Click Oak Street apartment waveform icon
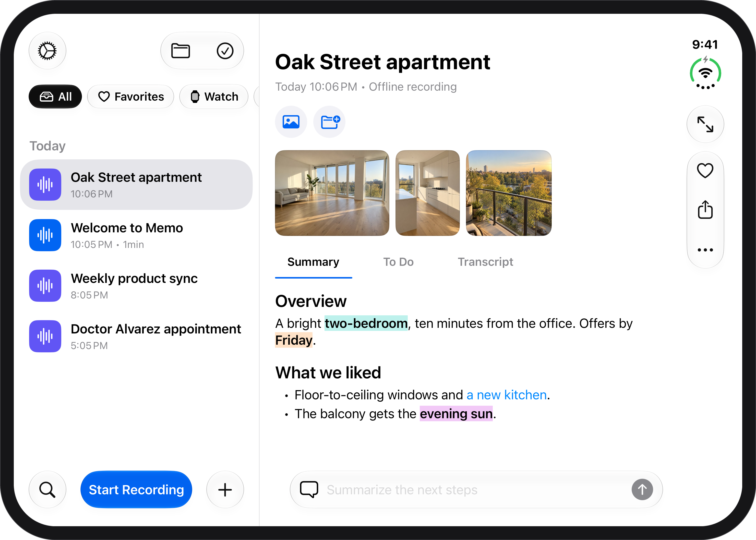 45,185
